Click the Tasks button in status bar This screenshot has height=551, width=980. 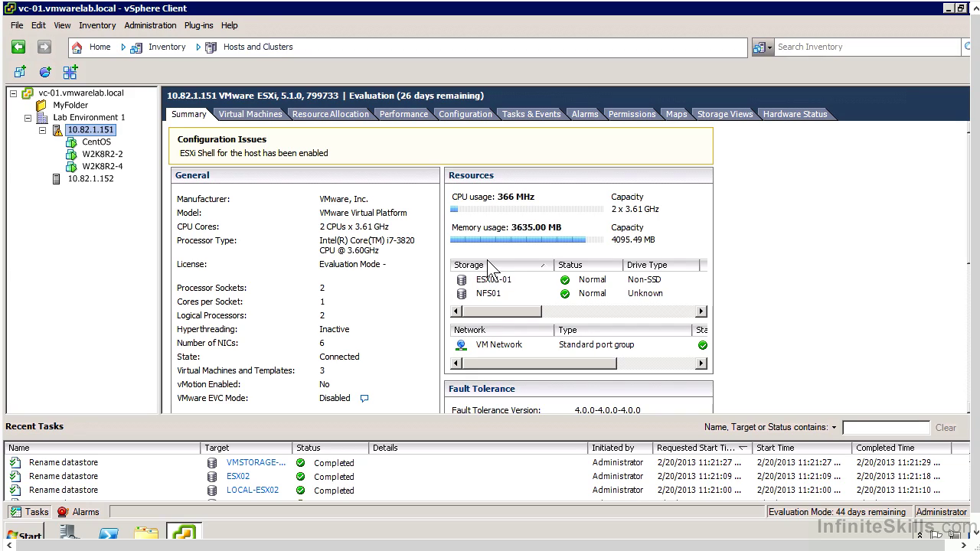29,512
